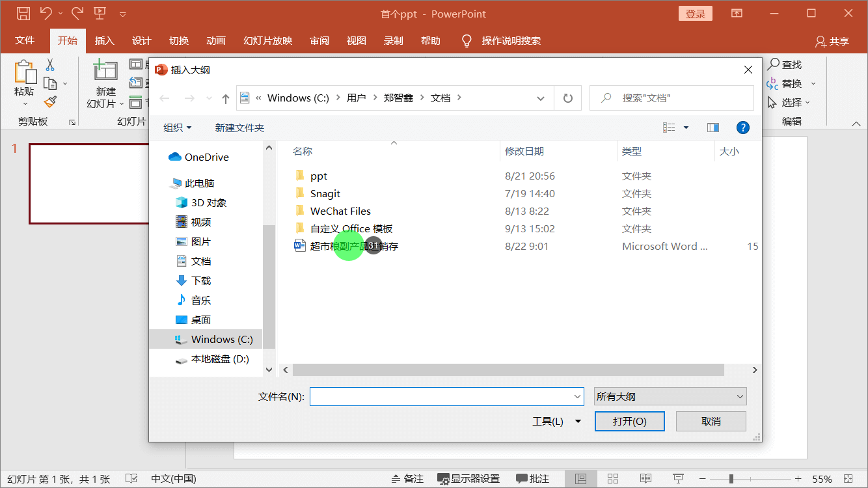Expand address bar previous locations dropdown

pyautogui.click(x=541, y=98)
